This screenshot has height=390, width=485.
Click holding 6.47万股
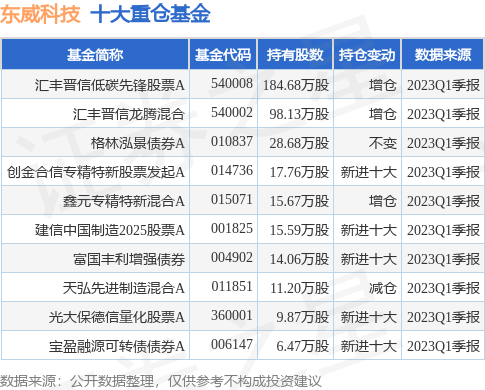(x=303, y=346)
